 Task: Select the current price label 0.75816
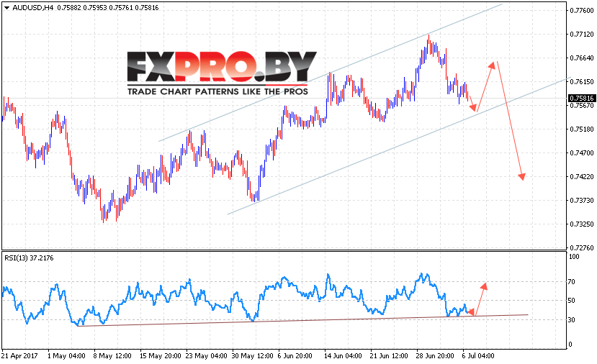tap(581, 98)
